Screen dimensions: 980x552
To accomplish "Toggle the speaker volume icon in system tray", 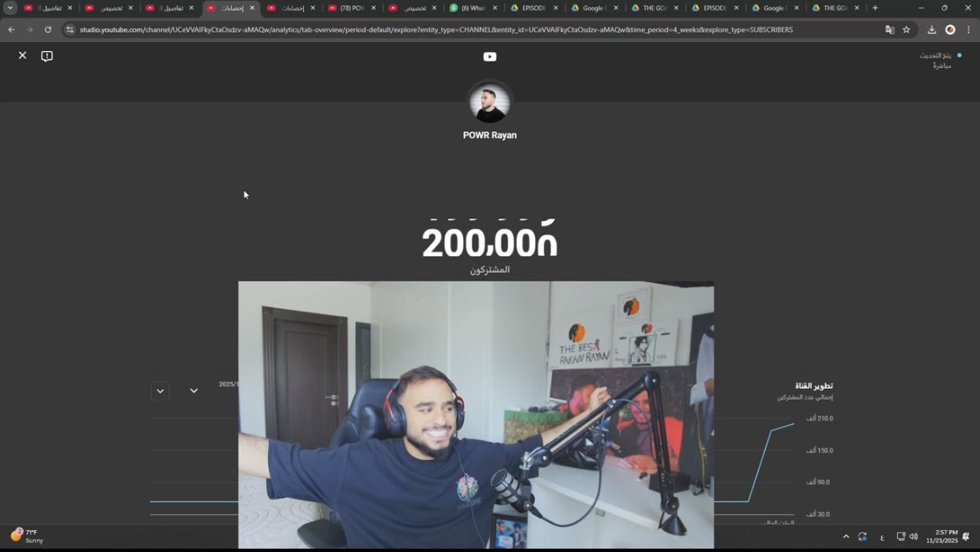I will point(914,537).
